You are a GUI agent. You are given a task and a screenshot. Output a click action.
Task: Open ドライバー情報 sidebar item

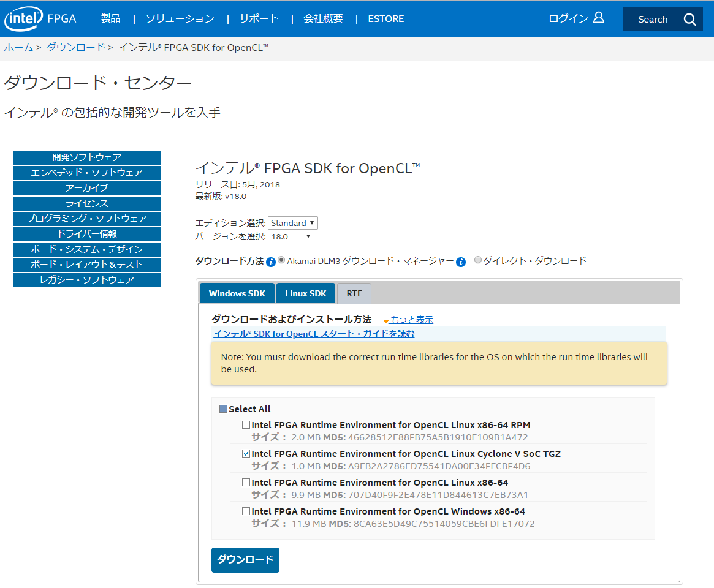tap(87, 234)
